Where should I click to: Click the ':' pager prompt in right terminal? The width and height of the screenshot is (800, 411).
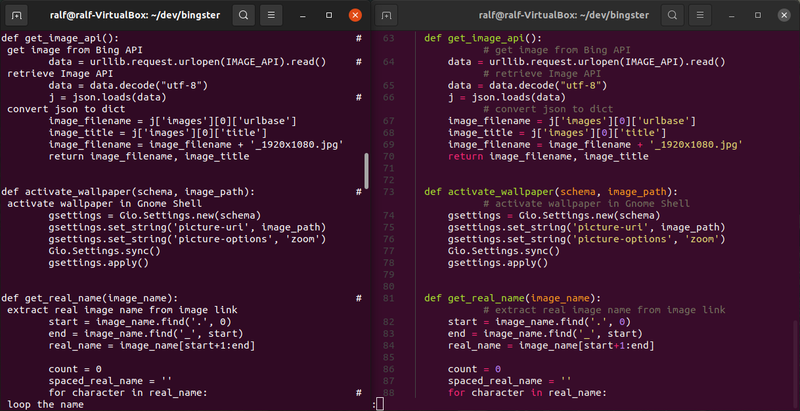click(374, 405)
